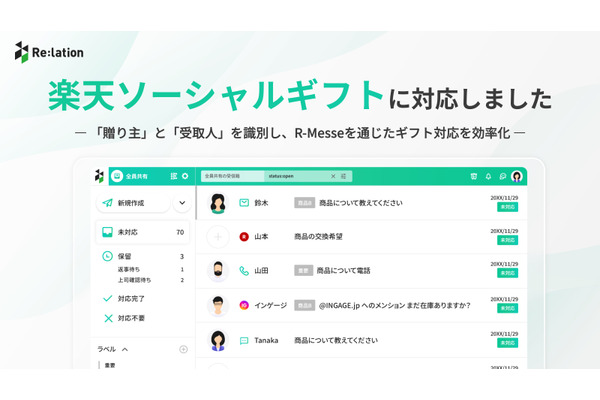Click the grey label tag on 山田's message
Viewport: 600px width, 400px height.
pyautogui.click(x=303, y=271)
